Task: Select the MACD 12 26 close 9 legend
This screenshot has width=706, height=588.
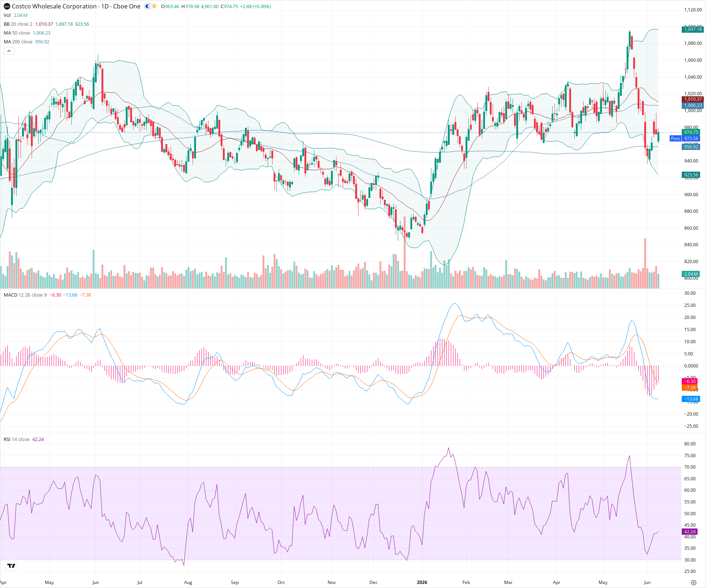Action: click(x=25, y=295)
